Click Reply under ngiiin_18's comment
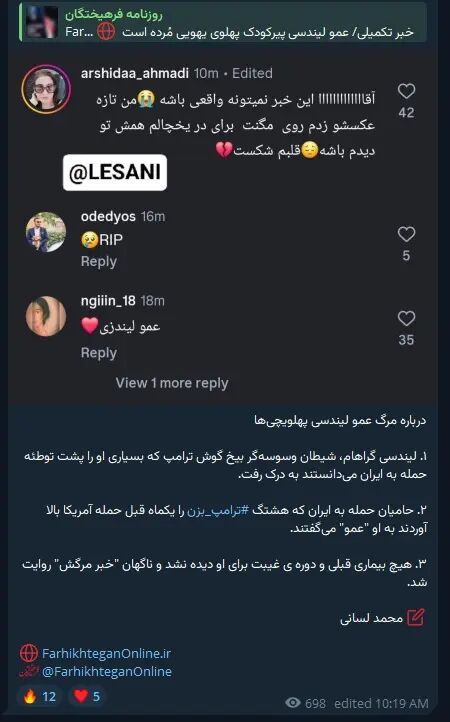 click(x=99, y=353)
